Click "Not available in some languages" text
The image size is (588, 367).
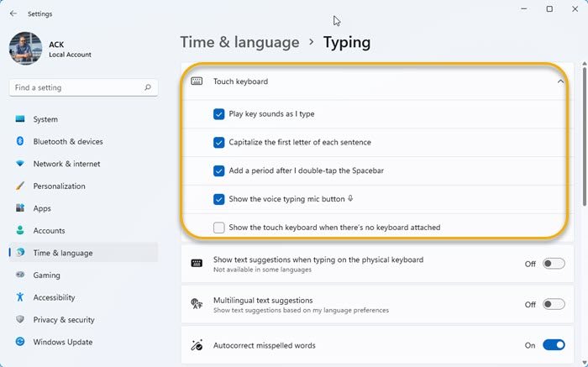point(262,270)
